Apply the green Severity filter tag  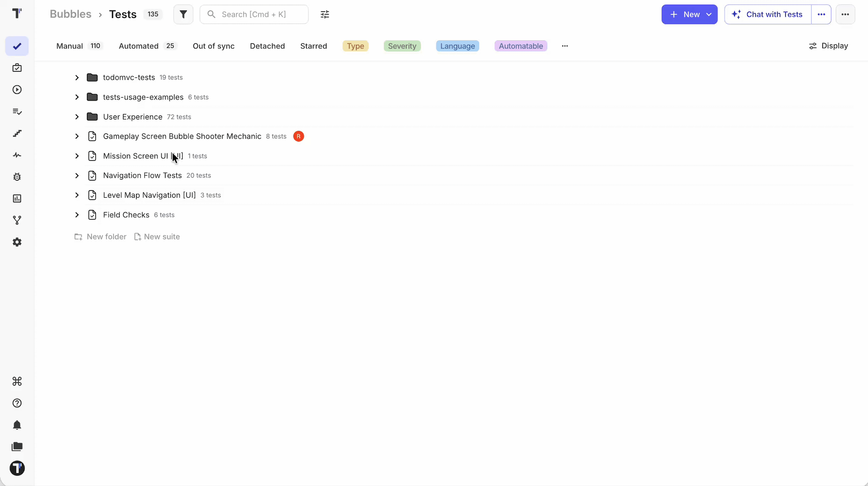(402, 46)
